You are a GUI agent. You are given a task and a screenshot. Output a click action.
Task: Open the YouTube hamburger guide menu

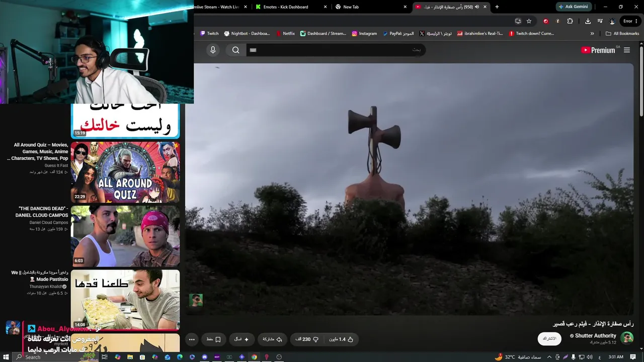tap(627, 50)
